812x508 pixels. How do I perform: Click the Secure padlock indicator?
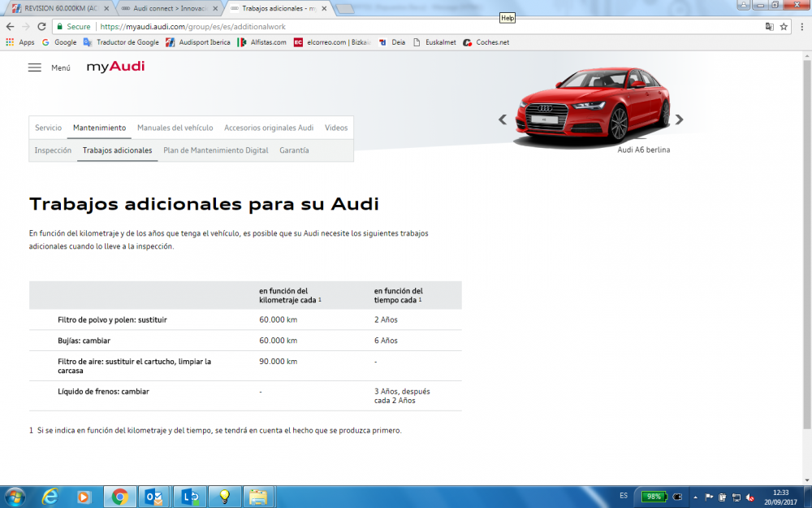(x=74, y=27)
